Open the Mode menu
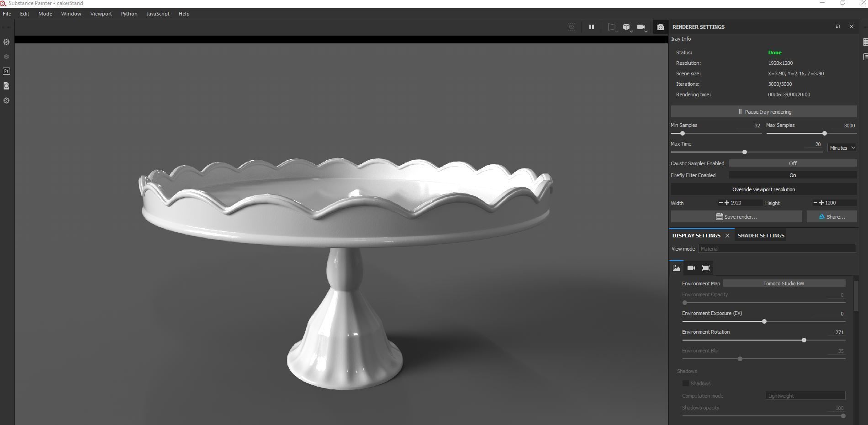This screenshot has width=868, height=425. pos(45,14)
